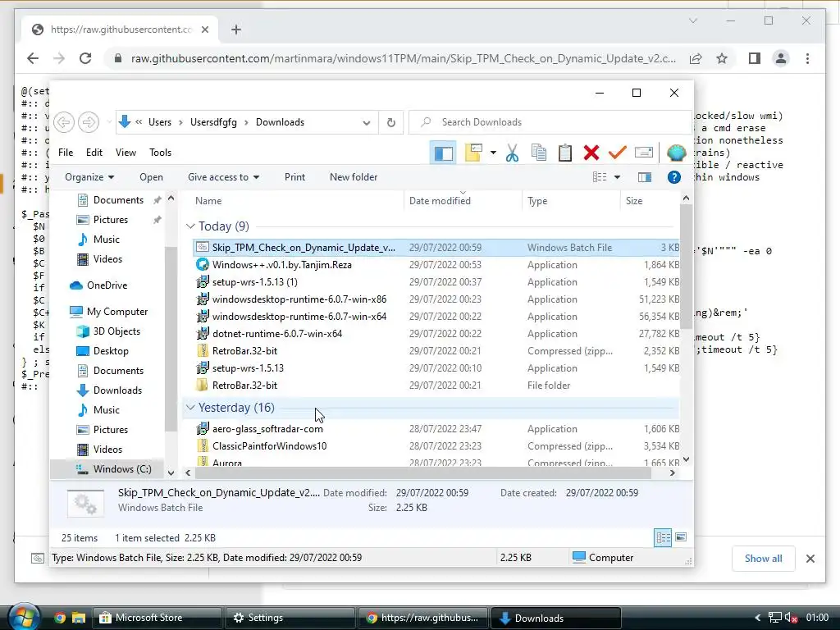
Task: Expand the breadcrumb chevrons before Users
Action: pyautogui.click(x=139, y=122)
